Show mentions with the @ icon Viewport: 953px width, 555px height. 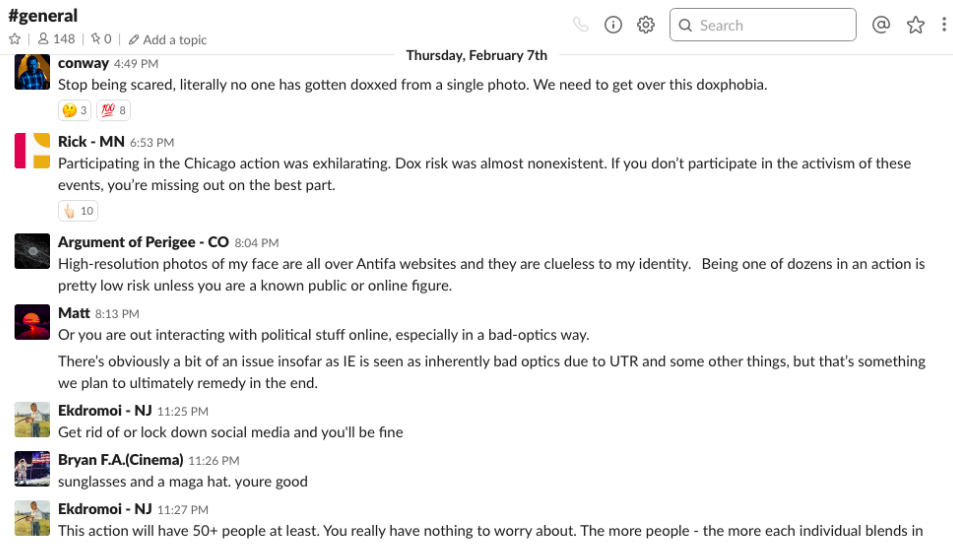click(x=881, y=24)
